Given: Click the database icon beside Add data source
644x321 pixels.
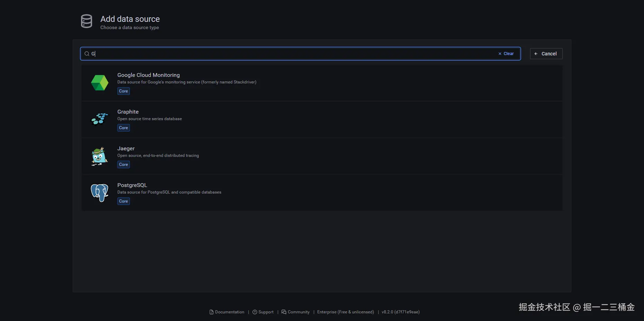Looking at the screenshot, I should (x=87, y=21).
